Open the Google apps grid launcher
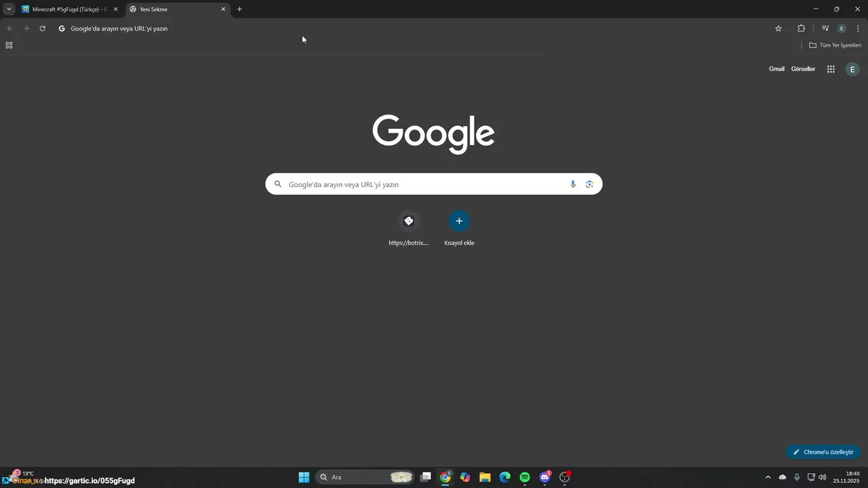This screenshot has width=868, height=488. pyautogui.click(x=831, y=69)
